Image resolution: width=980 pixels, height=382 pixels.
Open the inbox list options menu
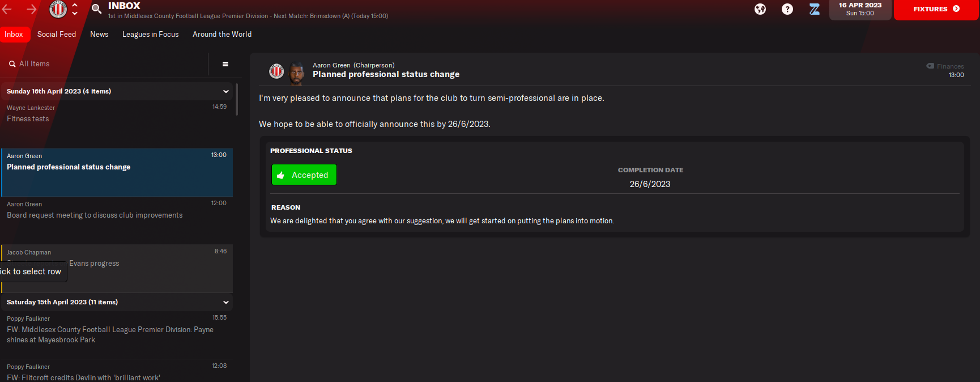point(225,64)
